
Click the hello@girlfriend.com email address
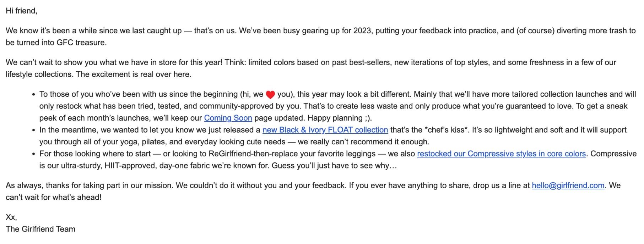pos(568,185)
